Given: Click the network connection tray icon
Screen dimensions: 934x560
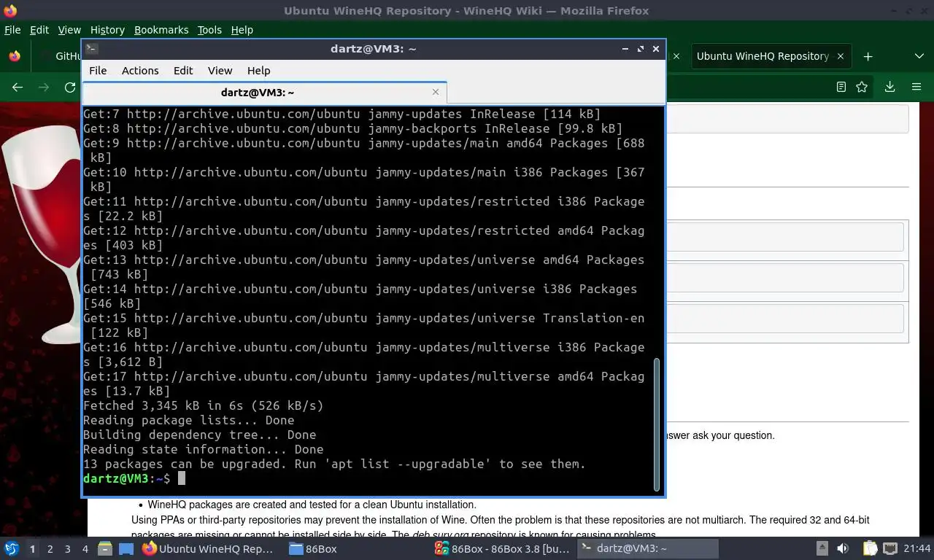Looking at the screenshot, I should click(x=890, y=548).
